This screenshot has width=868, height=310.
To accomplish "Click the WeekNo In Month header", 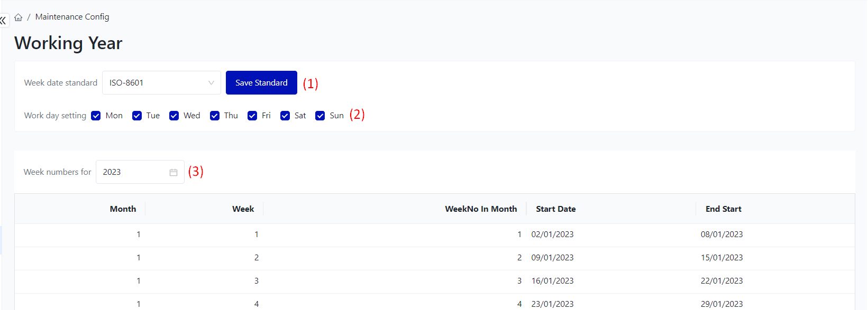I will (480, 209).
